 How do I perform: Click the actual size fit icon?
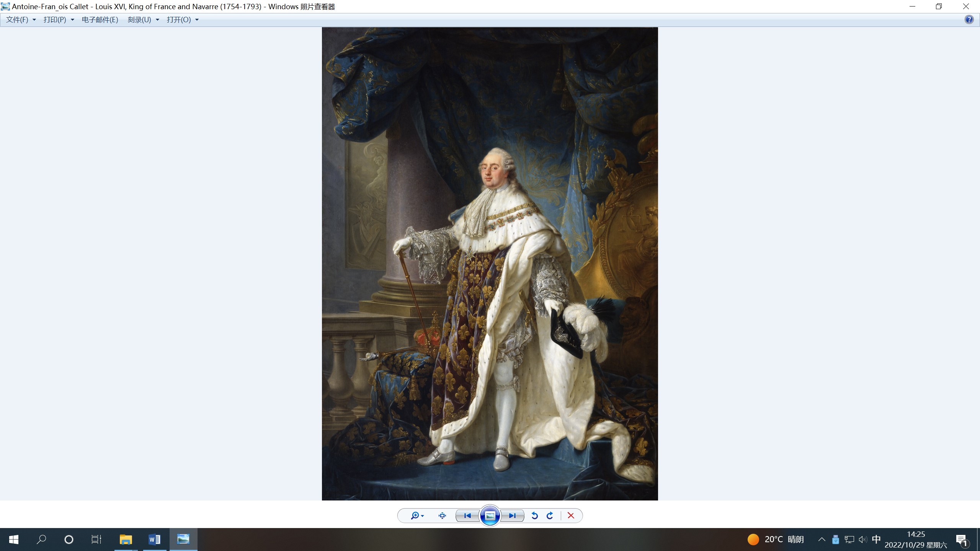coord(442,516)
